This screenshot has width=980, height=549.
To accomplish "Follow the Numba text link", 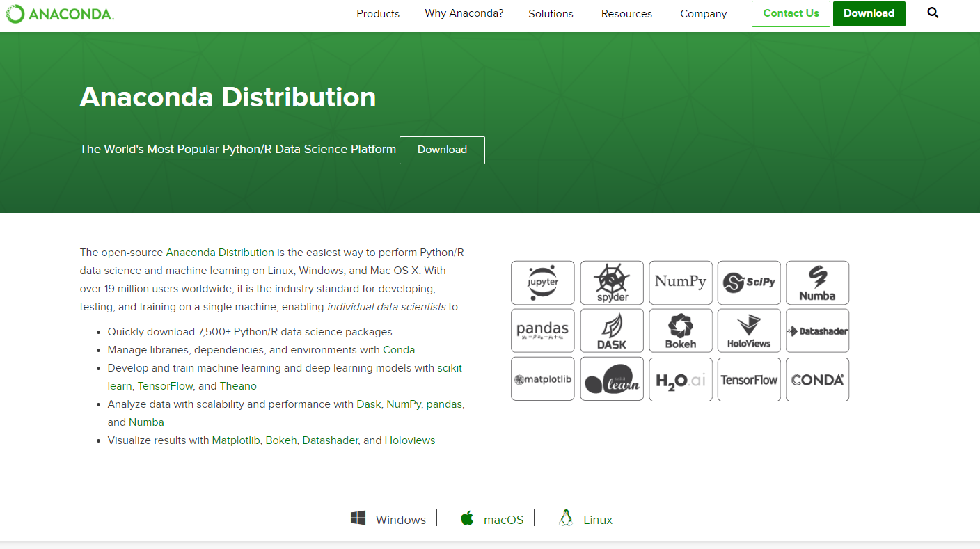I will [146, 422].
